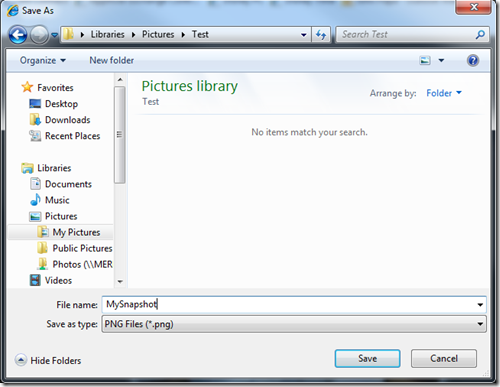
Task: Click into the Search Test field
Action: pos(406,34)
